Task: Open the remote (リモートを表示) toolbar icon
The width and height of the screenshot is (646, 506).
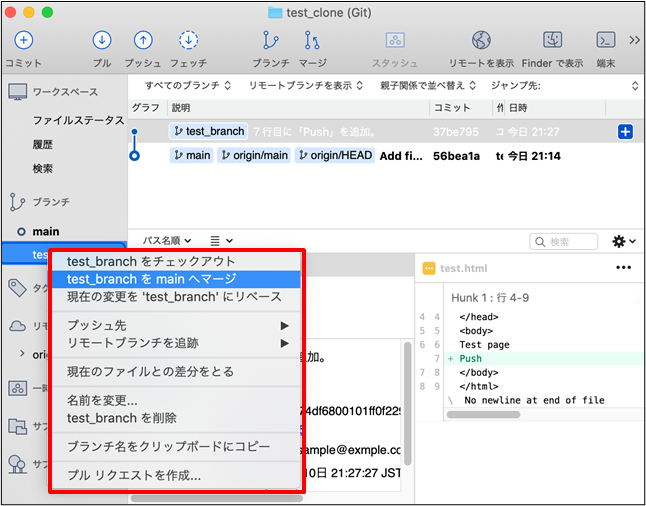Action: pyautogui.click(x=481, y=40)
